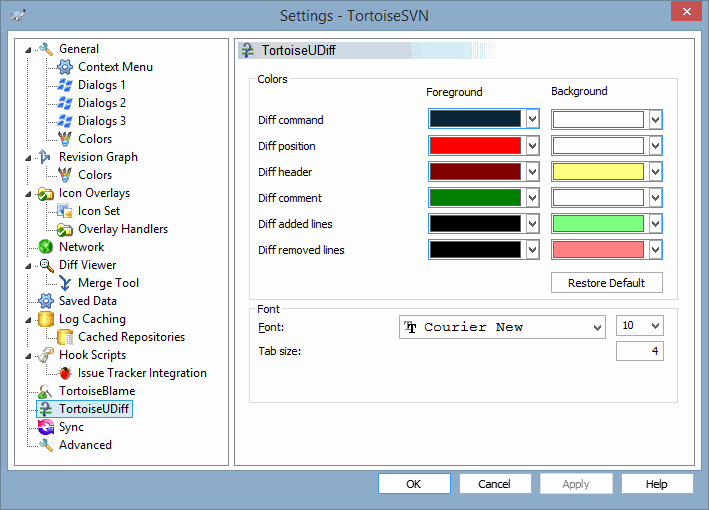Image resolution: width=709 pixels, height=510 pixels.
Task: Select the TortoiseBlame settings page
Action: pyautogui.click(x=97, y=391)
